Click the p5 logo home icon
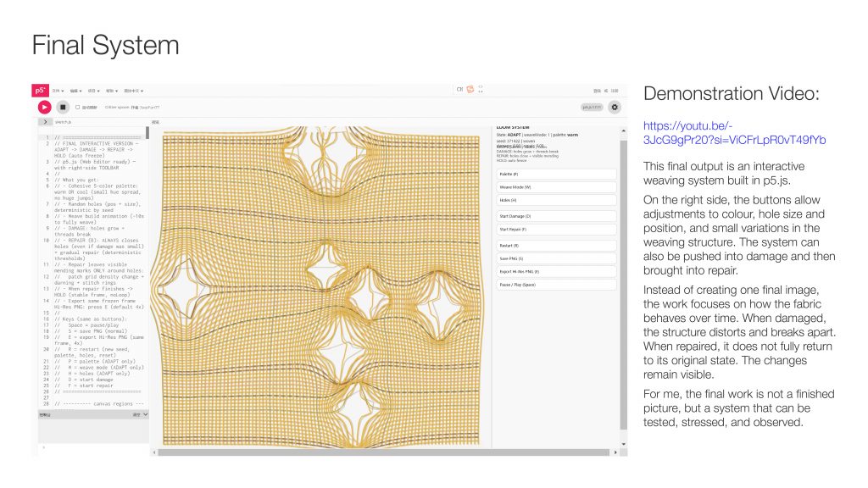The height and width of the screenshot is (488, 868). click(40, 90)
